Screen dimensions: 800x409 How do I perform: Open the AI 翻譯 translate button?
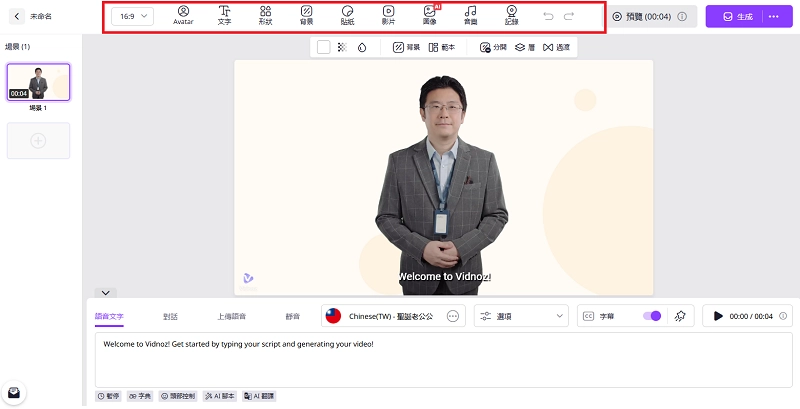pyautogui.click(x=259, y=396)
